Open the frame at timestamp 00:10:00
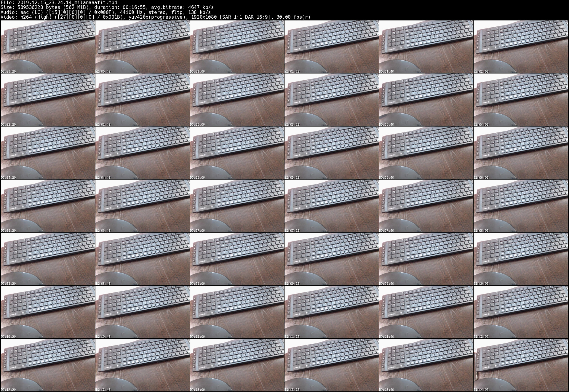 pos(521,259)
